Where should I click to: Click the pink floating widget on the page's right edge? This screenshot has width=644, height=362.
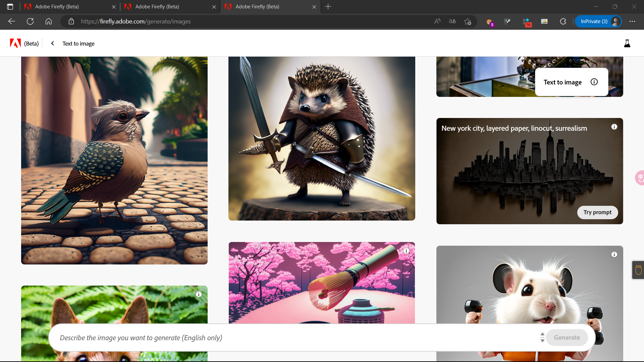[640, 178]
